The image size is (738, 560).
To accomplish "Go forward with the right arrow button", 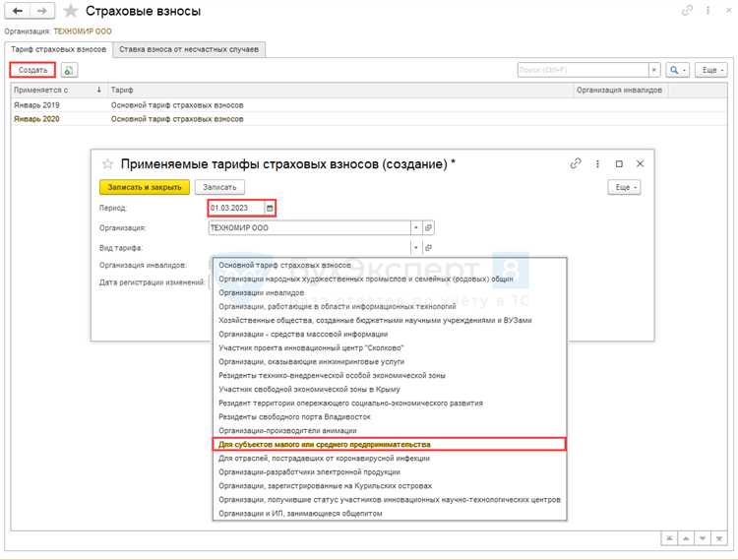I will click(42, 11).
